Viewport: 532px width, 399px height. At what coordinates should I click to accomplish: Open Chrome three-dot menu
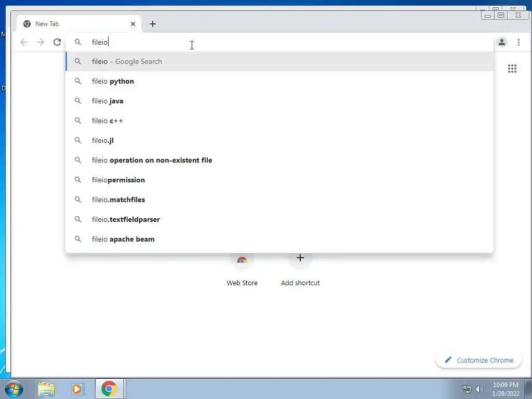point(518,42)
